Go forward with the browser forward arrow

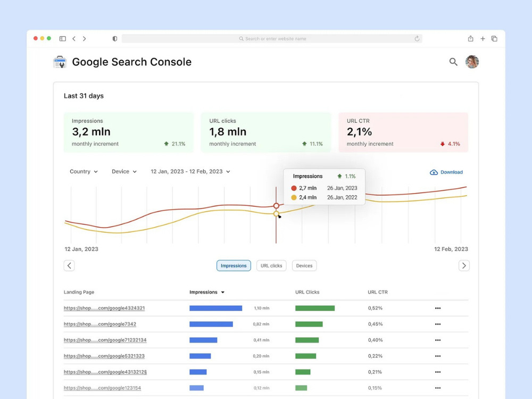click(84, 39)
